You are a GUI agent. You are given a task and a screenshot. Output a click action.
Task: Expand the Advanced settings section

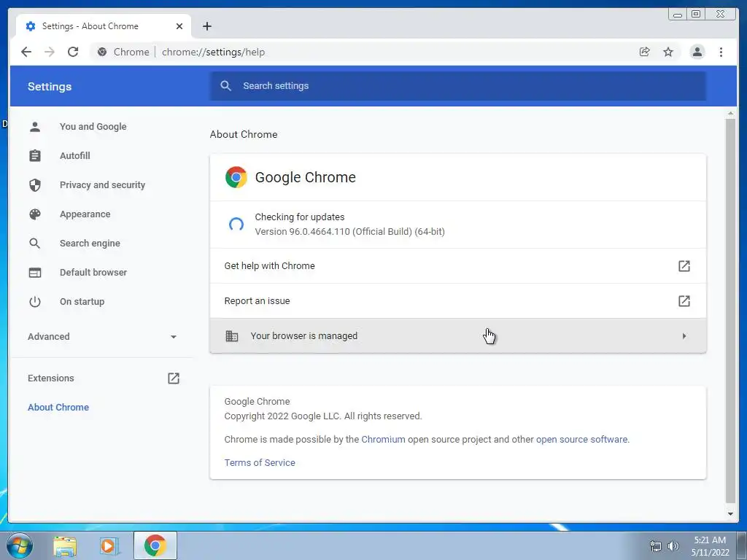[x=102, y=337]
